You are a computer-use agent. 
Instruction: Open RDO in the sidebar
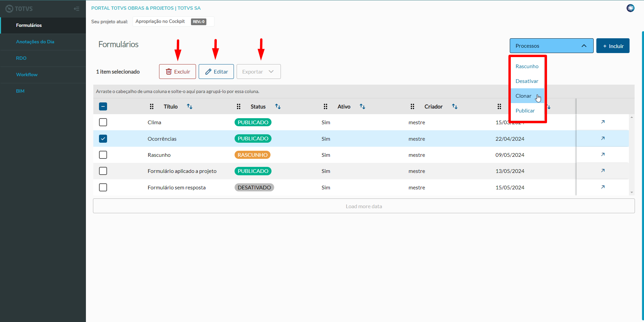[43, 58]
